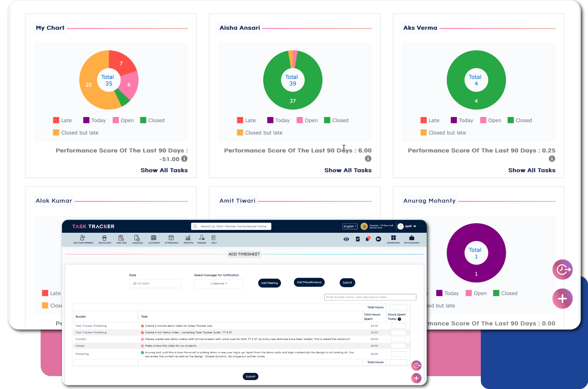Viewport: 588px width, 389px height.
Task: Open the English language dropdown
Action: pyautogui.click(x=350, y=226)
